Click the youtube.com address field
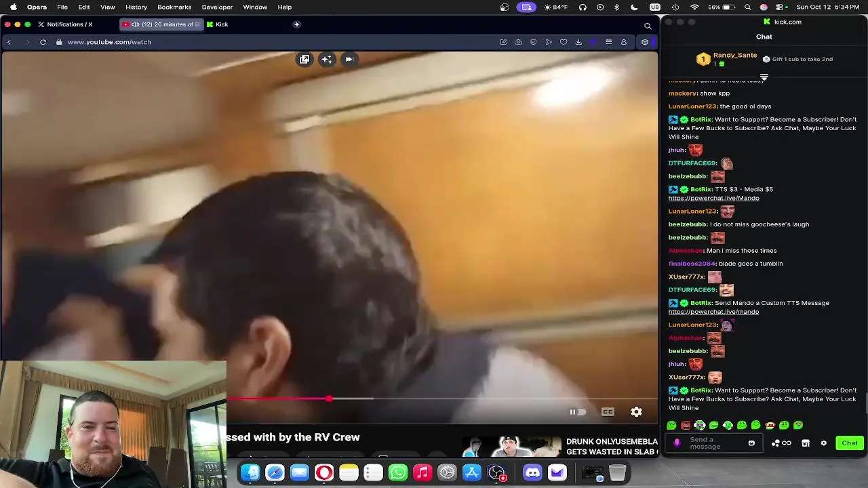This screenshot has width=868, height=488. 109,42
